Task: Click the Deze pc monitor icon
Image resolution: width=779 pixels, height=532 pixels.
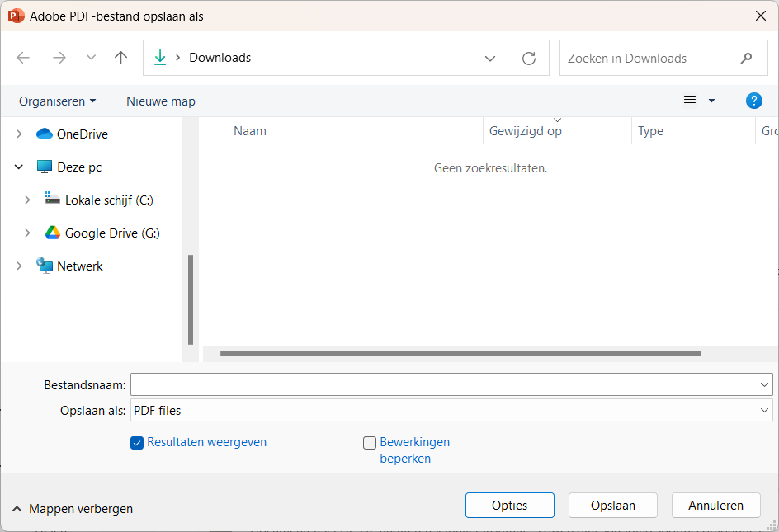Action: [45, 167]
